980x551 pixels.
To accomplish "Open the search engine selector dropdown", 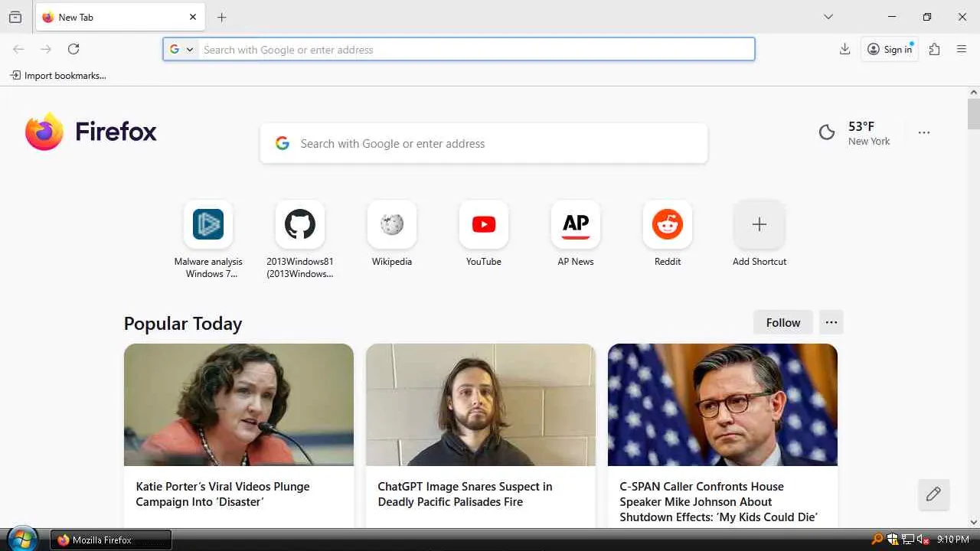I will click(x=181, y=49).
